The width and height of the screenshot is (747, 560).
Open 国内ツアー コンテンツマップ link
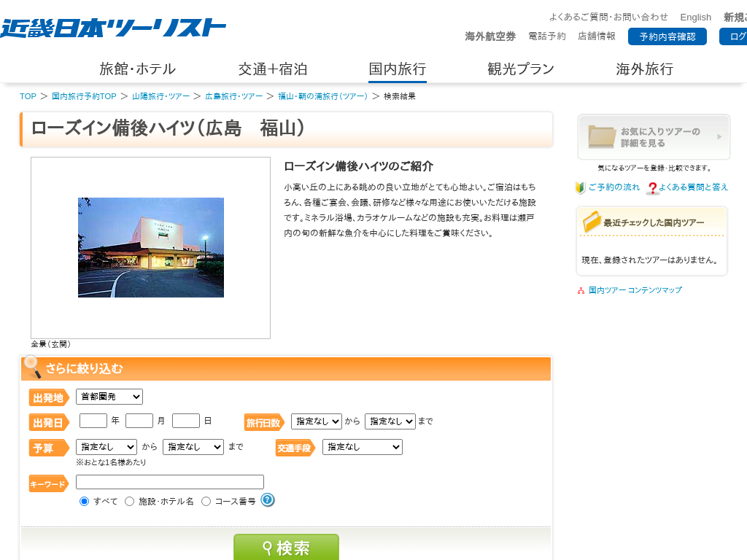[x=635, y=290]
